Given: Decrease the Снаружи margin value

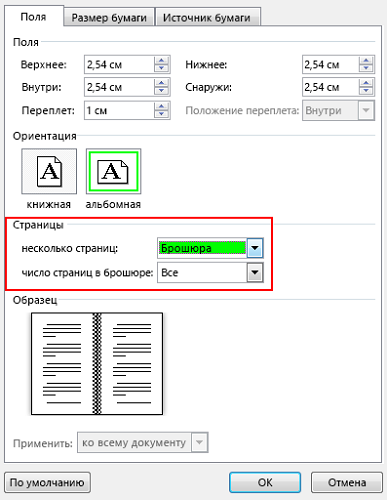Looking at the screenshot, I should coord(366,91).
